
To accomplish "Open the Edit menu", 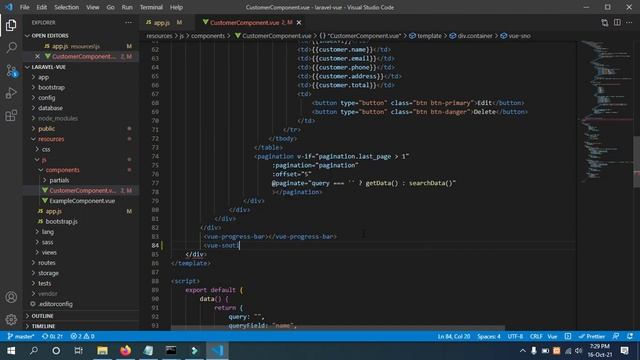I will point(42,7).
